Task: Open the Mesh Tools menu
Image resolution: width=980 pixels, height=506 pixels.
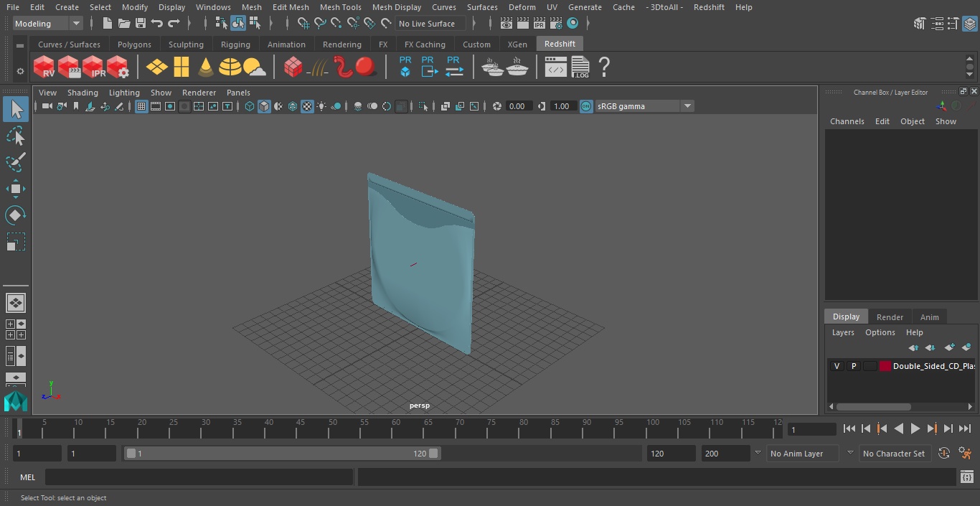Action: [x=340, y=7]
